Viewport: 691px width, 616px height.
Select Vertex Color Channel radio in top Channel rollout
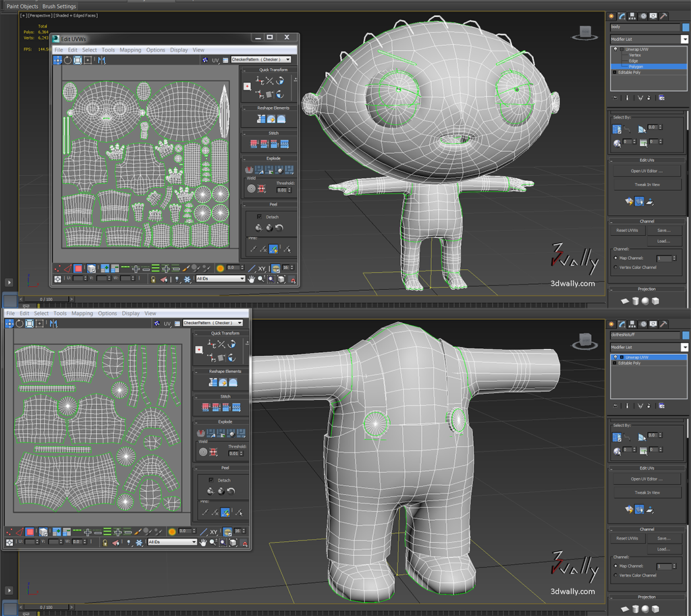[x=615, y=267]
